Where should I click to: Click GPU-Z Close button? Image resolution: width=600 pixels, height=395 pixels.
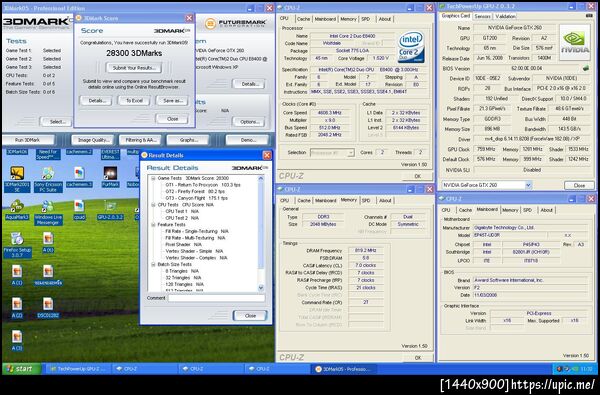pyautogui.click(x=579, y=185)
